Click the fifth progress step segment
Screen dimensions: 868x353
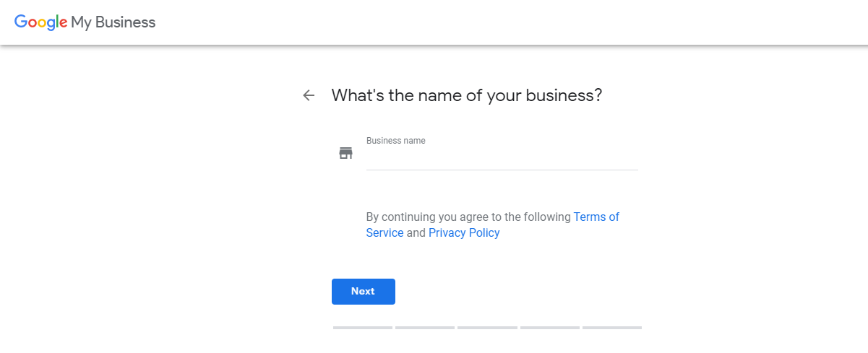612,328
